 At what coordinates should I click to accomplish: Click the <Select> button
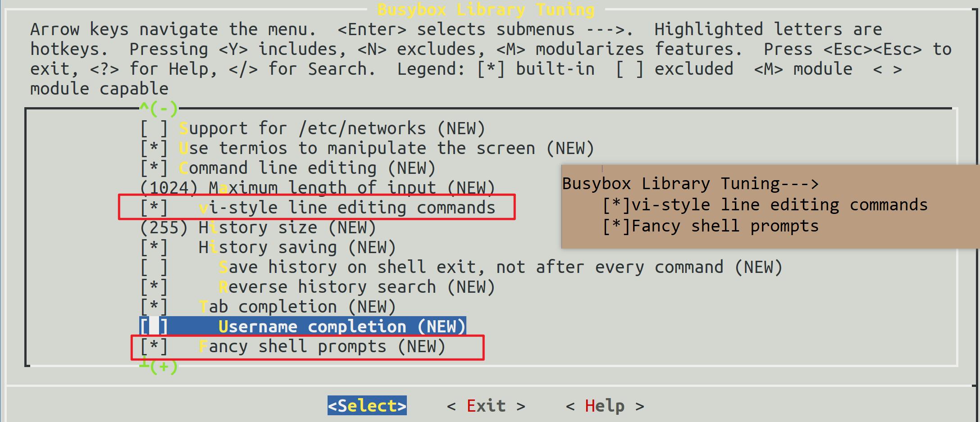coord(367,406)
